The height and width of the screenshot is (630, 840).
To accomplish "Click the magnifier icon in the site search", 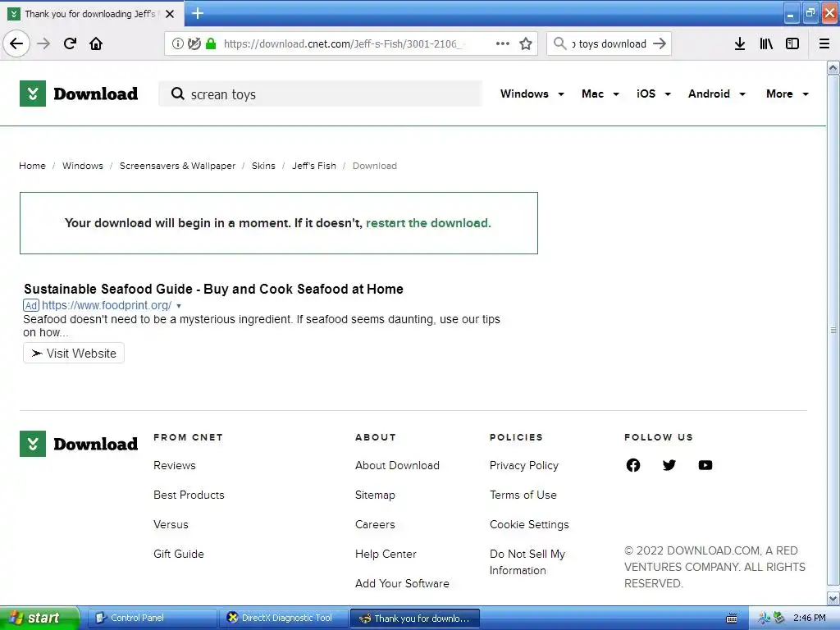I will 177,94.
